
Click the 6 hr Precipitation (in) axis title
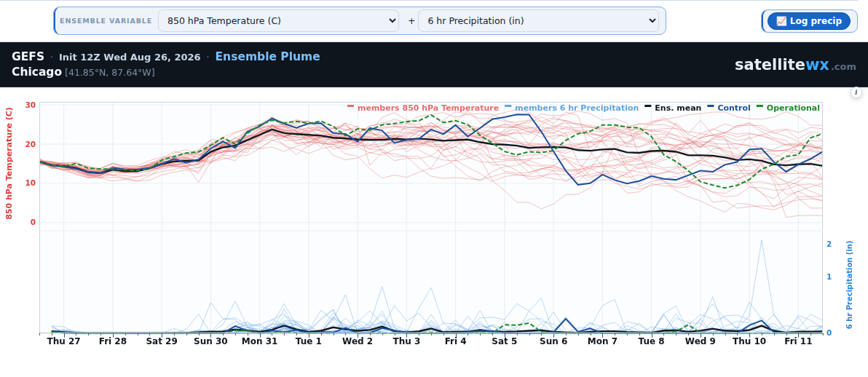pos(850,285)
